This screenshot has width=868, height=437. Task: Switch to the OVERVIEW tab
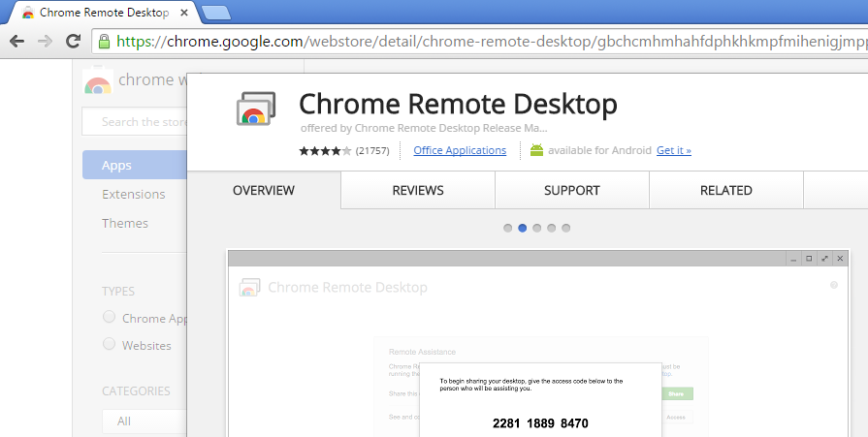(x=264, y=190)
